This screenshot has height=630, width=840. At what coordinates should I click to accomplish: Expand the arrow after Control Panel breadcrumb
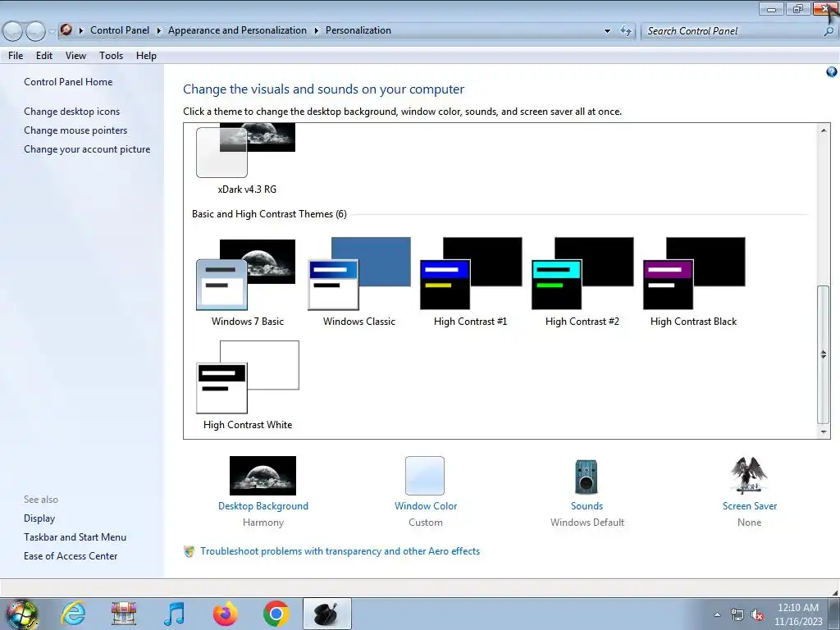tap(158, 30)
